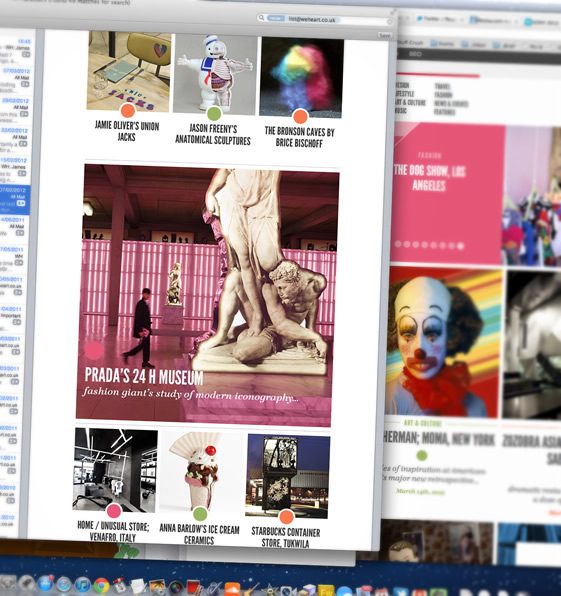Click the Prada's 24 H Museum headline

tap(144, 376)
